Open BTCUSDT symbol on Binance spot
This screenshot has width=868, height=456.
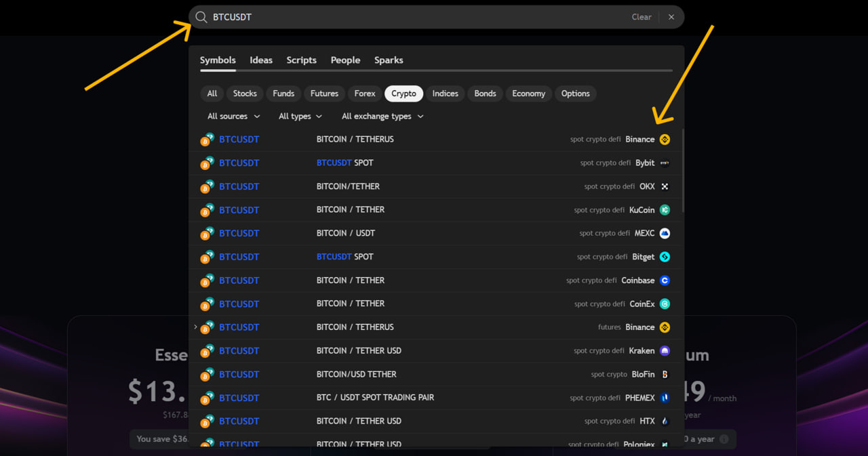pos(239,140)
